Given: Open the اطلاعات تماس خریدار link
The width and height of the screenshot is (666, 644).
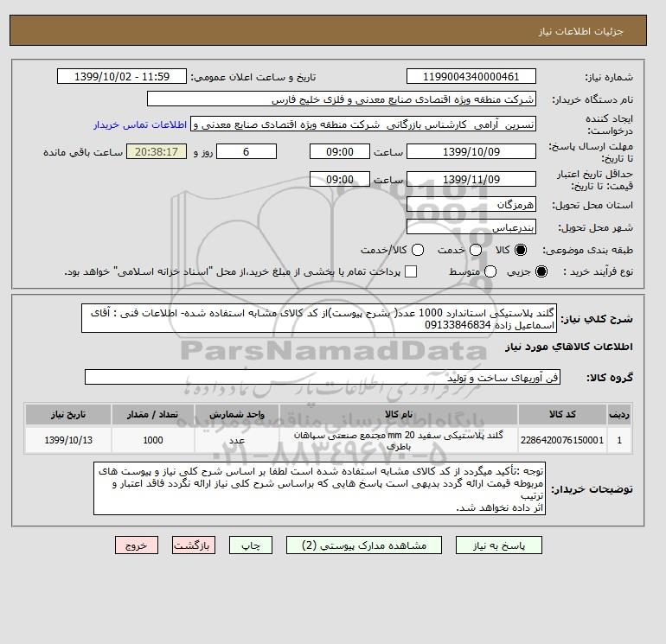Looking at the screenshot, I should tap(140, 124).
